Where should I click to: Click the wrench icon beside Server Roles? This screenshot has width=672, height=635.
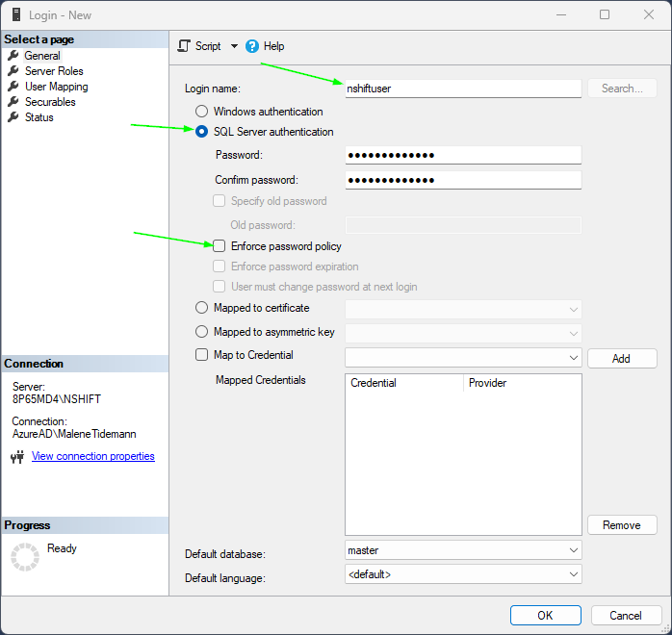click(13, 71)
